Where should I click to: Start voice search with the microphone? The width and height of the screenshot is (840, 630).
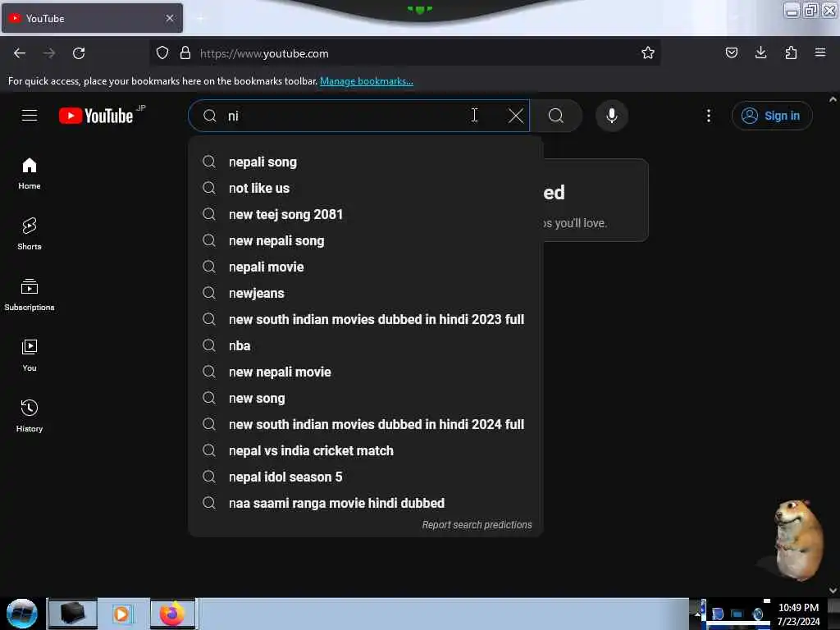[x=611, y=116]
